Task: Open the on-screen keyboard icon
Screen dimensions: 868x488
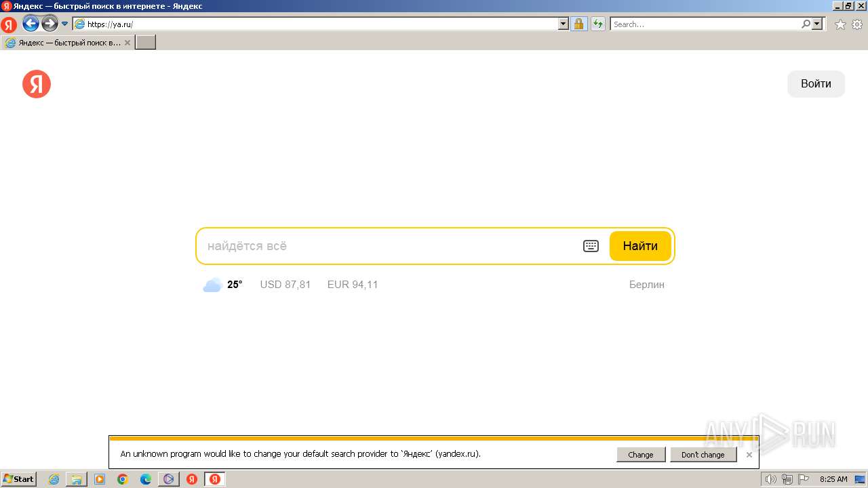Action: [591, 246]
